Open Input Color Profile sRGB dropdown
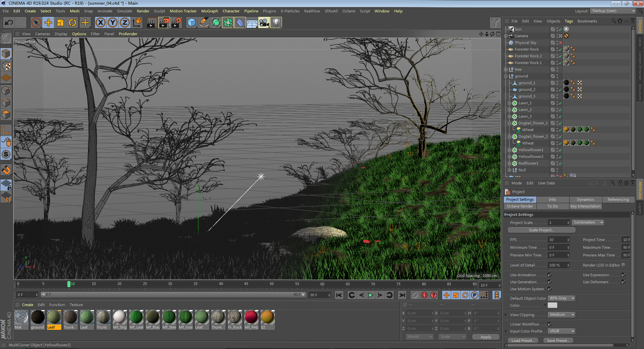The image size is (644, 349). click(x=561, y=331)
